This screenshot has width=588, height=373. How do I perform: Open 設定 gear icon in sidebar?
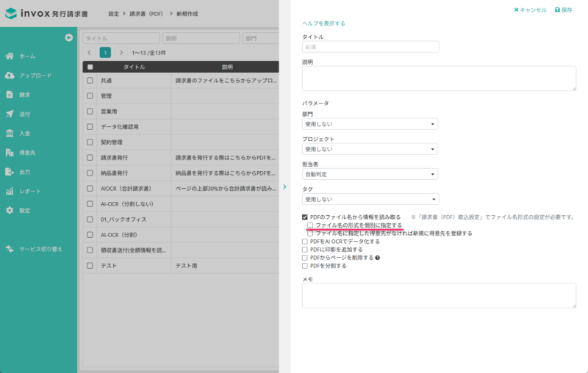10,211
